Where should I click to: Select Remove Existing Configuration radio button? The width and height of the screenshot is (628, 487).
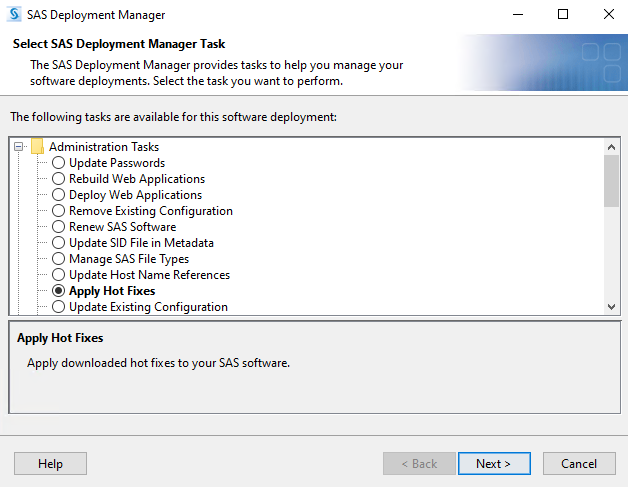pos(59,211)
